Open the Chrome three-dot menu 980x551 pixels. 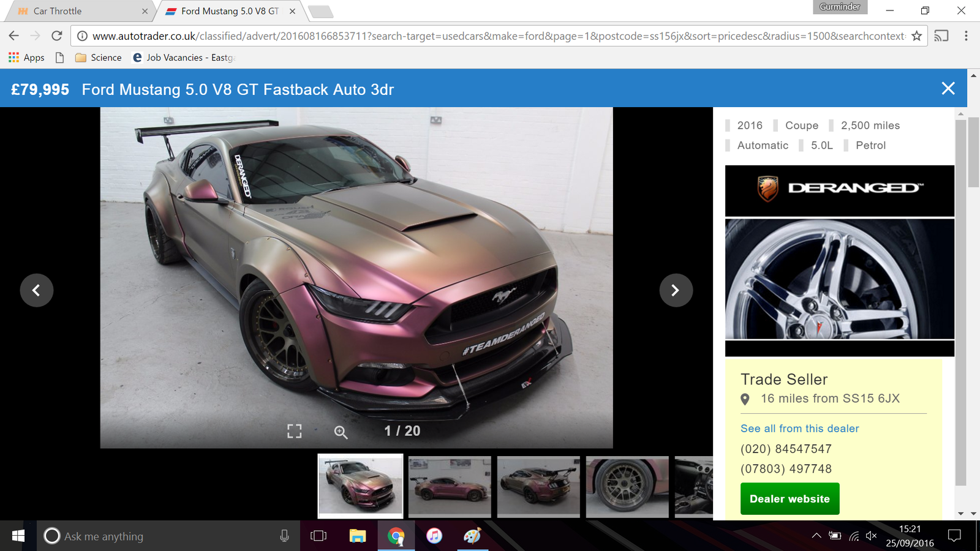pos(966,36)
